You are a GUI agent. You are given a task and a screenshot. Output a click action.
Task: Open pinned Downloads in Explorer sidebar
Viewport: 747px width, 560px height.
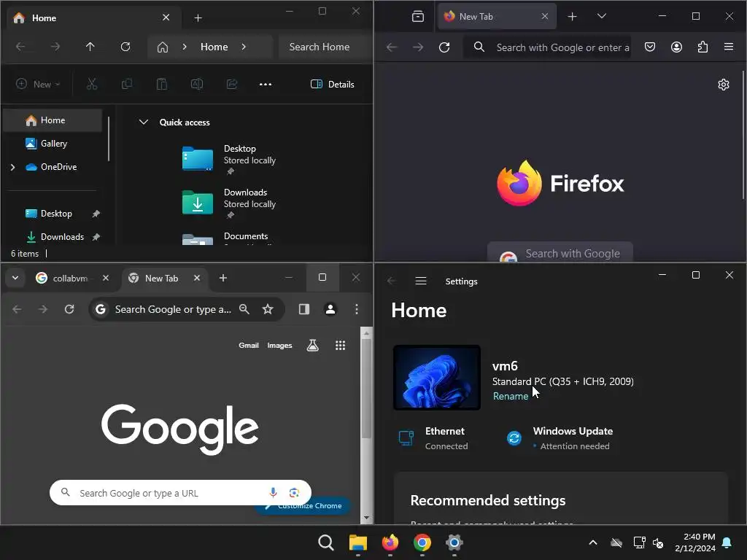(x=53, y=237)
